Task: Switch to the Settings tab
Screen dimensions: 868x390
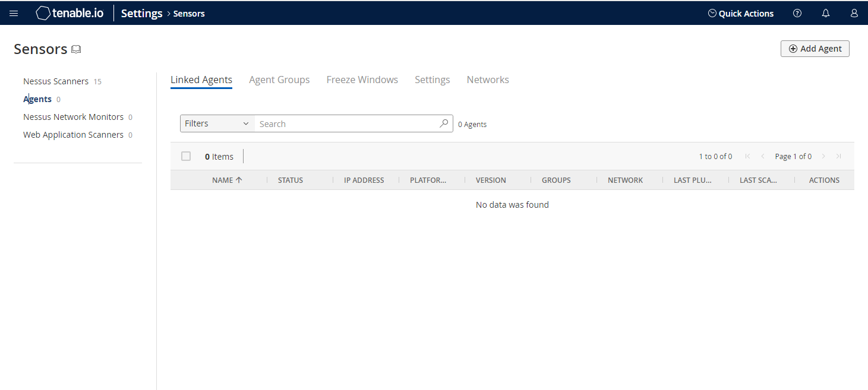Action: click(433, 80)
